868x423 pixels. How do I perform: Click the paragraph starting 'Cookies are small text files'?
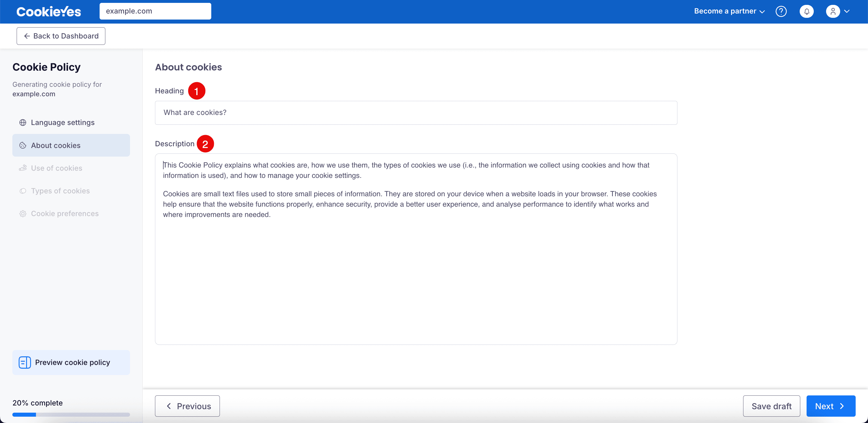pos(410,204)
